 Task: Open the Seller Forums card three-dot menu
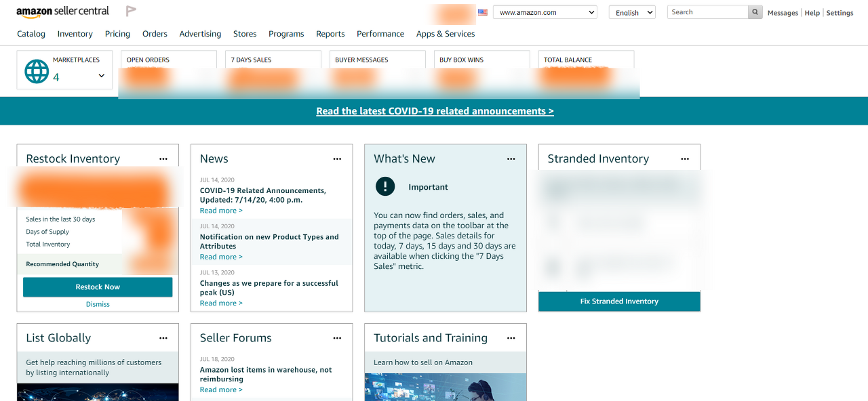click(x=337, y=338)
